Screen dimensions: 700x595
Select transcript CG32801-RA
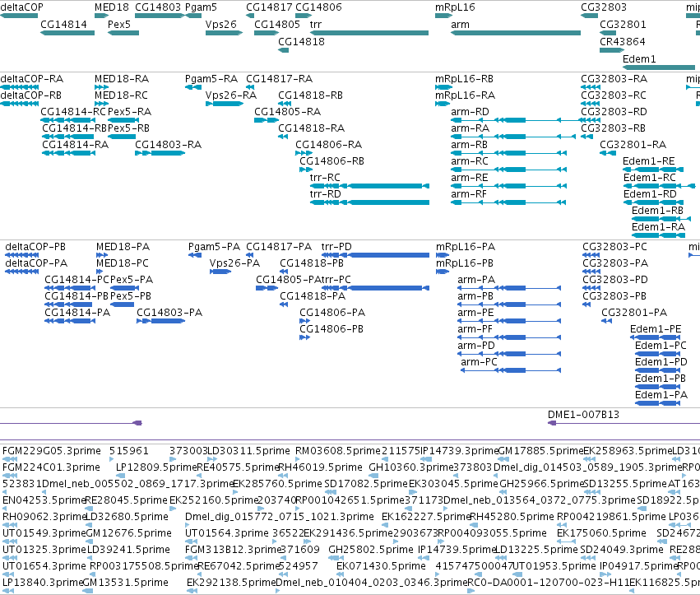coord(633,145)
